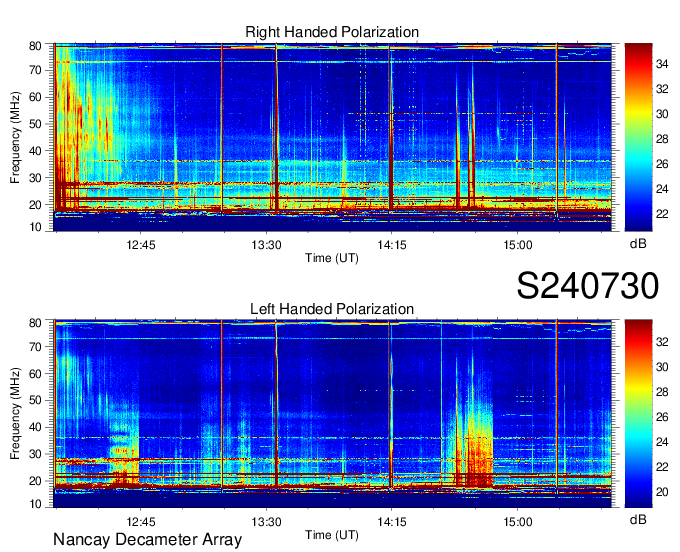Click the Left Handed Polarization spectrogram
Viewport: 680px width, 552px height.
333,414
